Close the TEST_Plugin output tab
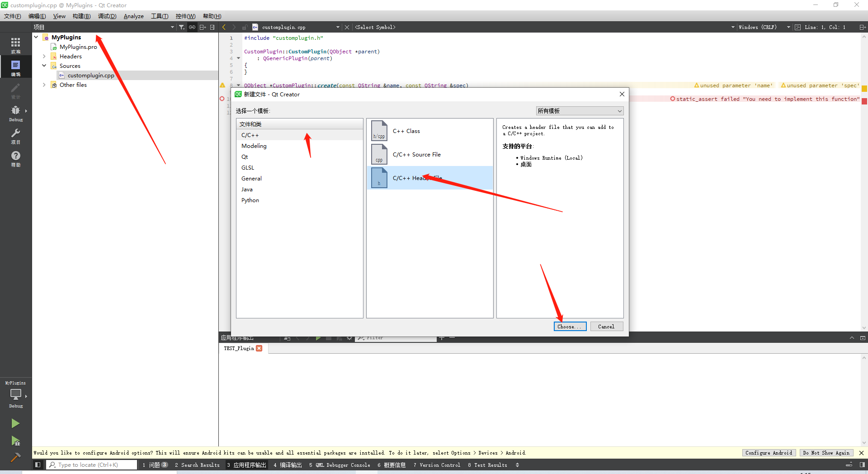Screen dimensions: 868x474 (259, 348)
